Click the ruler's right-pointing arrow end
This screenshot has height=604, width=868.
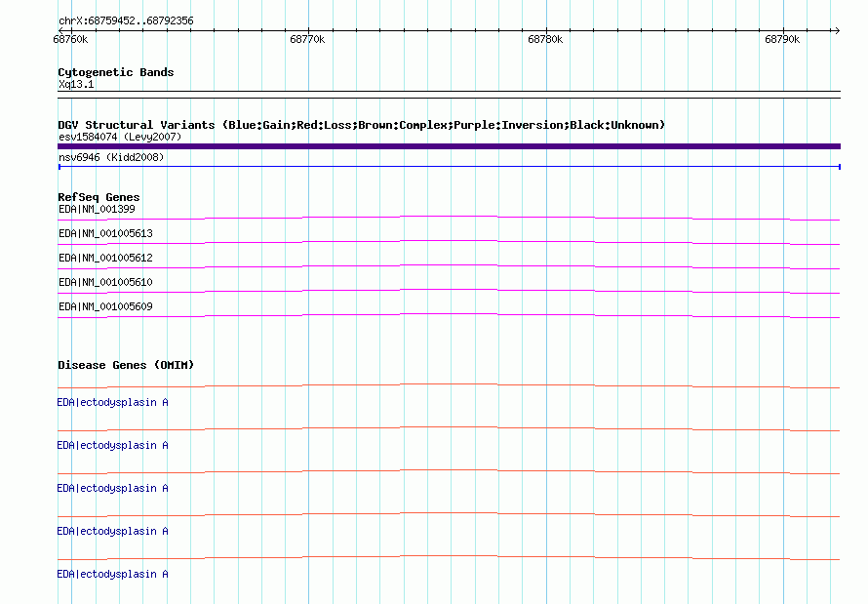point(837,31)
